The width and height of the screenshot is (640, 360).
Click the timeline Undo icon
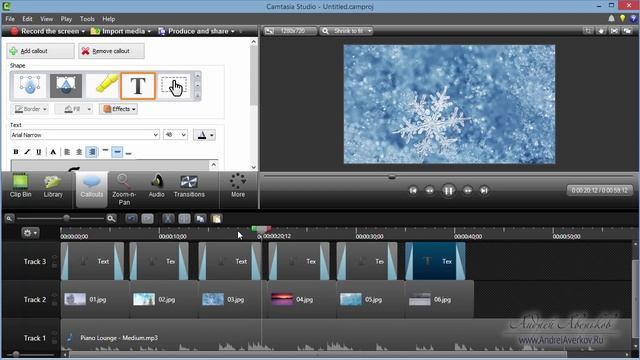pyautogui.click(x=131, y=219)
